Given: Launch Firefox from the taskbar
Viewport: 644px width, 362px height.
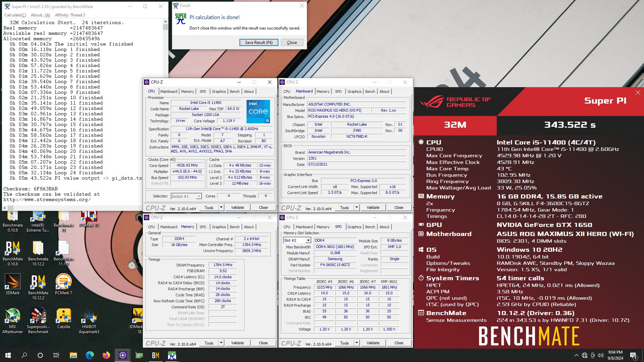Looking at the screenshot, I should (x=106, y=355).
